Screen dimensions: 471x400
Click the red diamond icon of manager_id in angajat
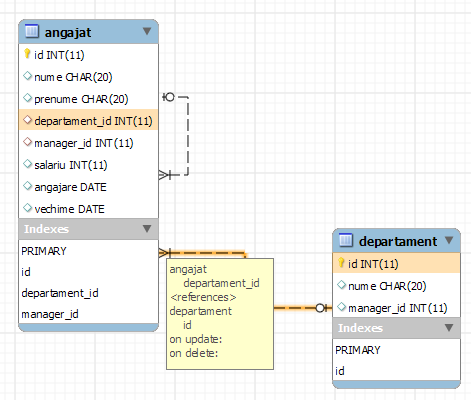pos(27,142)
